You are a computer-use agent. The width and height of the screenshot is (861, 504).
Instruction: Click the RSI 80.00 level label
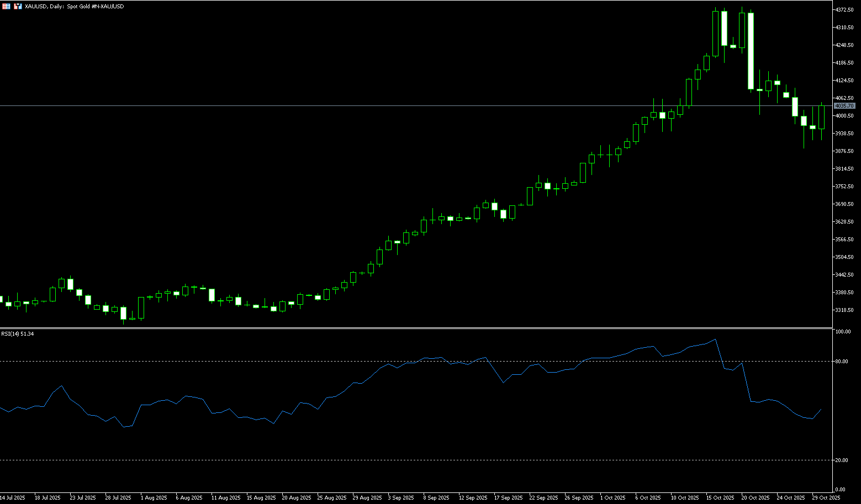coord(842,362)
